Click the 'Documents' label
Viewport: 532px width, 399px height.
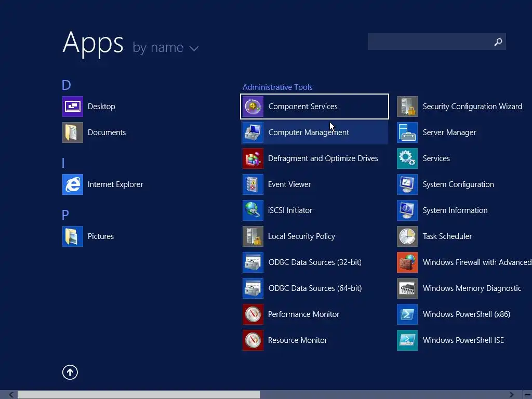click(x=107, y=132)
